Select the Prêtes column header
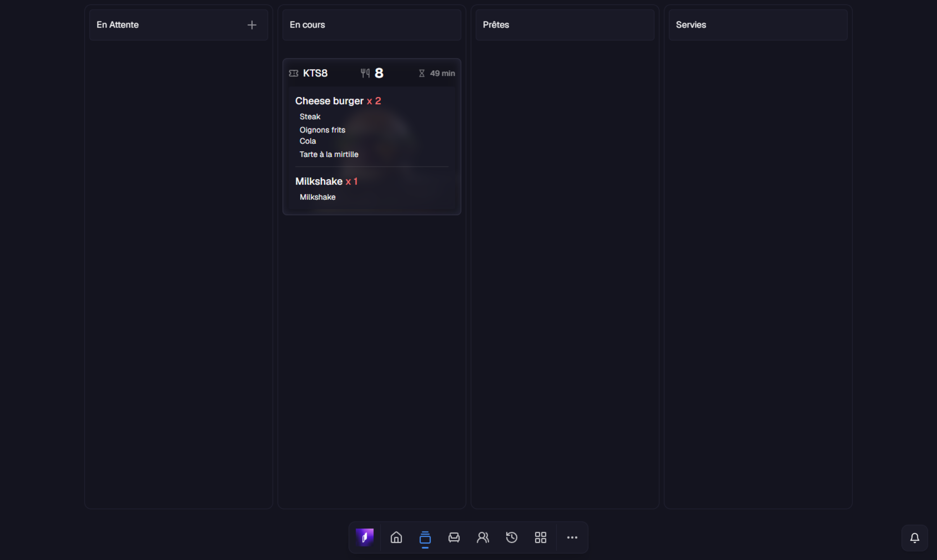 (565, 25)
